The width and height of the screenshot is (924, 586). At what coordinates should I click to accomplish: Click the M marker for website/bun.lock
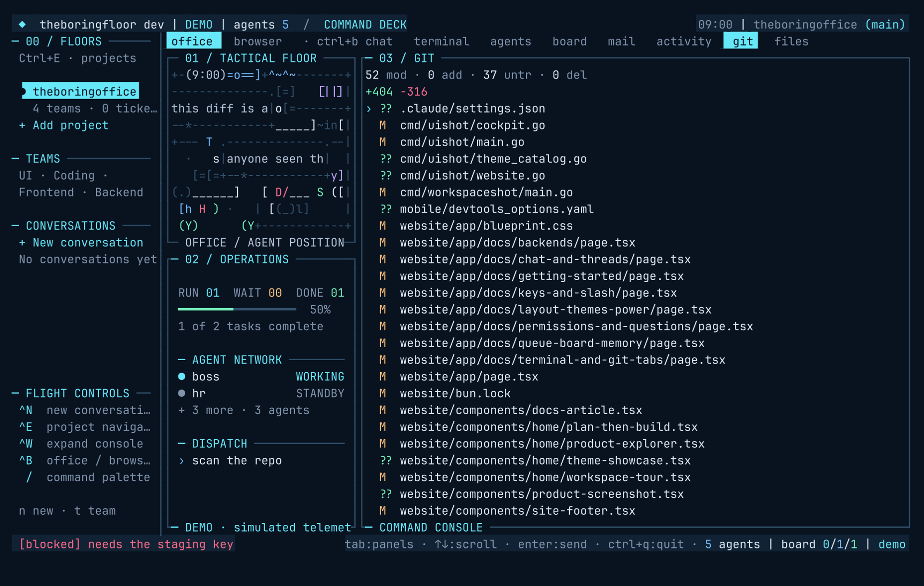(383, 393)
